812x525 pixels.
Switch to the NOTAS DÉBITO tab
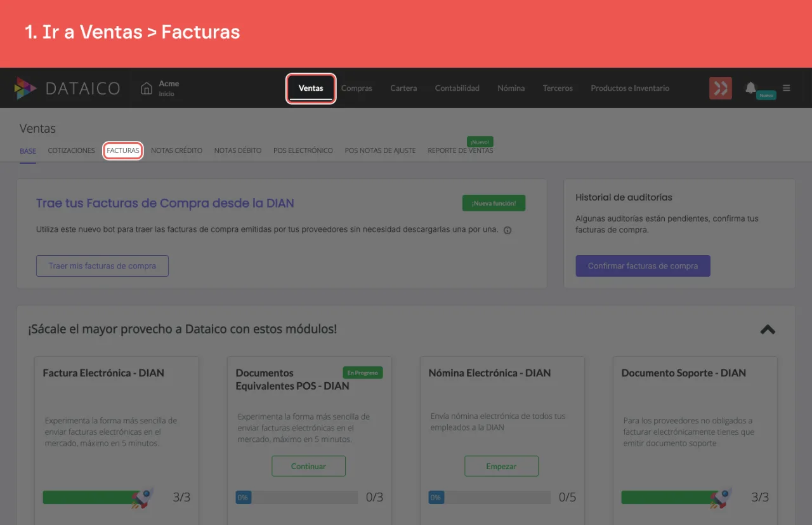click(238, 151)
